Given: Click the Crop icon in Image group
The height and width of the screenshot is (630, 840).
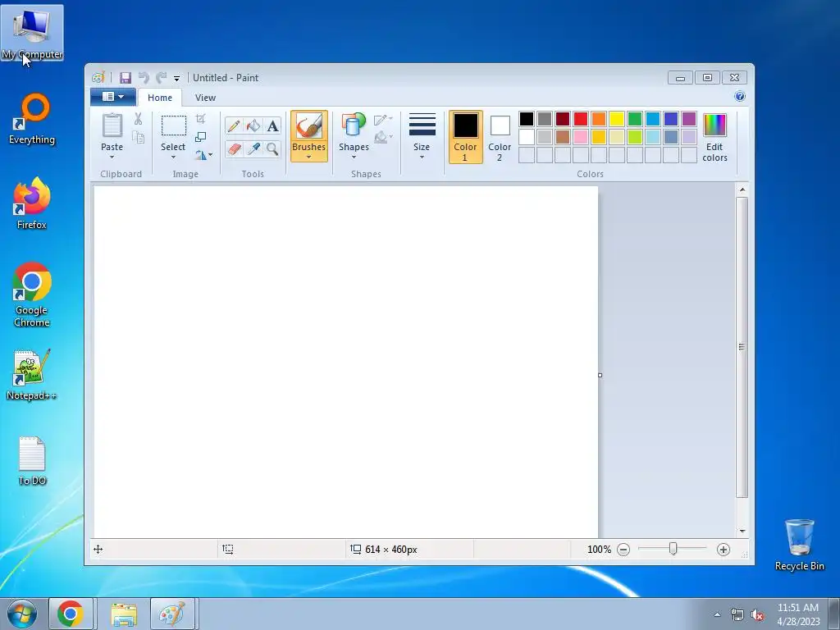Looking at the screenshot, I should [200, 119].
